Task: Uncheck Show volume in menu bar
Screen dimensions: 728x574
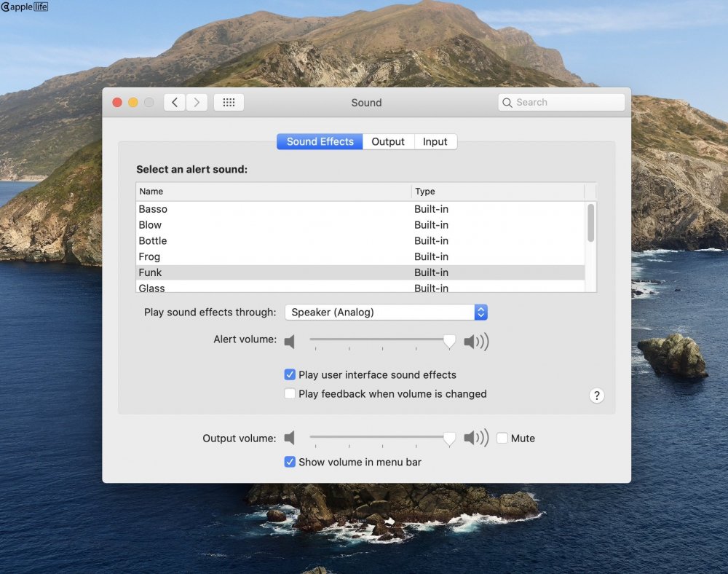Action: (290, 462)
